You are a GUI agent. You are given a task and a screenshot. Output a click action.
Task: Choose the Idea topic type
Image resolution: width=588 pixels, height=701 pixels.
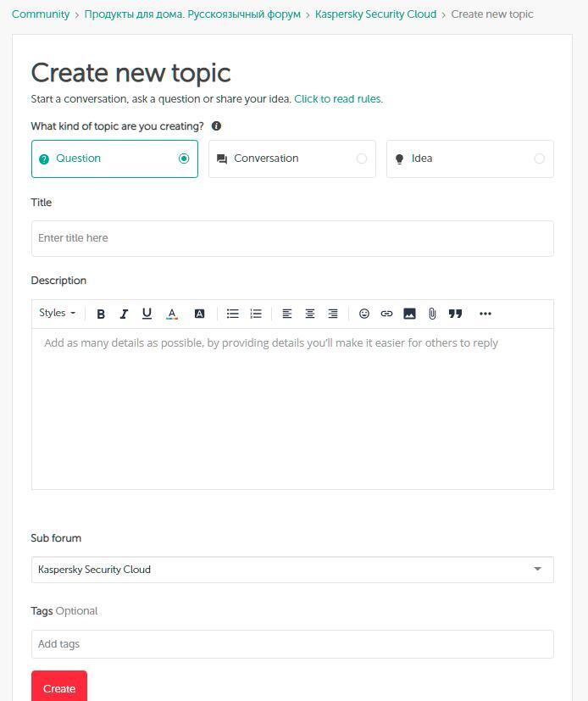pos(469,159)
